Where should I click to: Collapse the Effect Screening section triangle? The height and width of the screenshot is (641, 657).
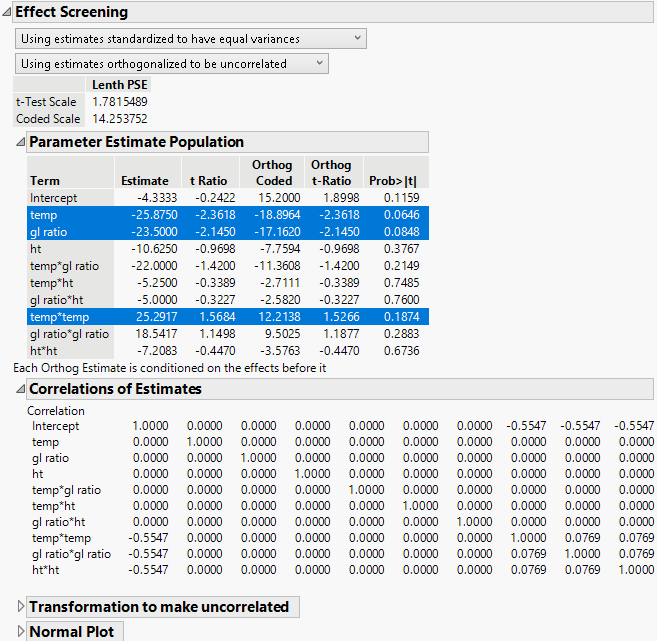6,13
